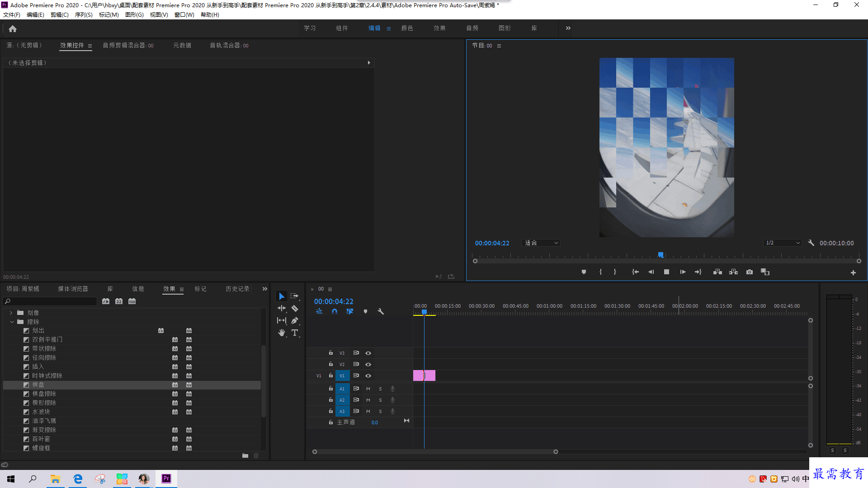Open the 序列(S) menu
The width and height of the screenshot is (868, 488).
pyautogui.click(x=84, y=15)
